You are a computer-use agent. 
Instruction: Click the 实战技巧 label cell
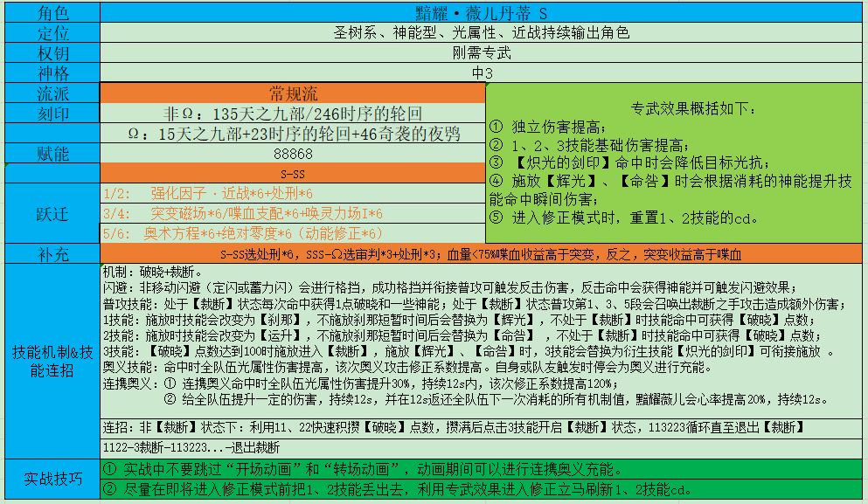pyautogui.click(x=52, y=479)
